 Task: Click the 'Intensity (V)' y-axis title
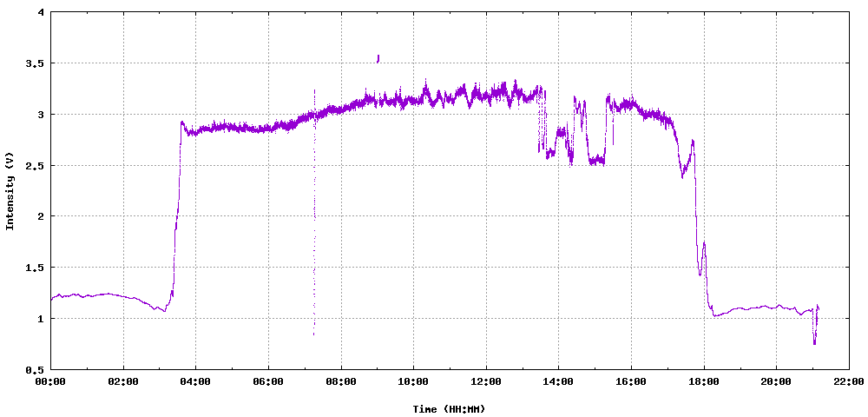(10, 190)
